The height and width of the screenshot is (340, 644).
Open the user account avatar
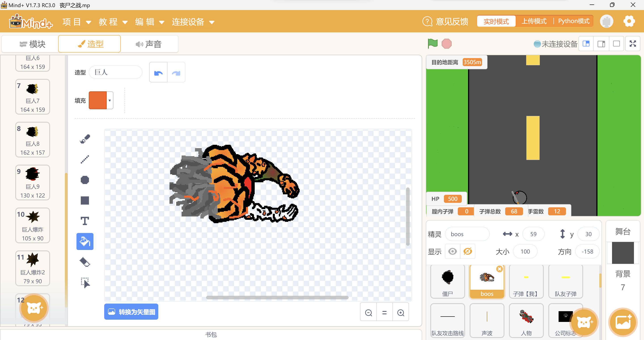click(x=606, y=21)
